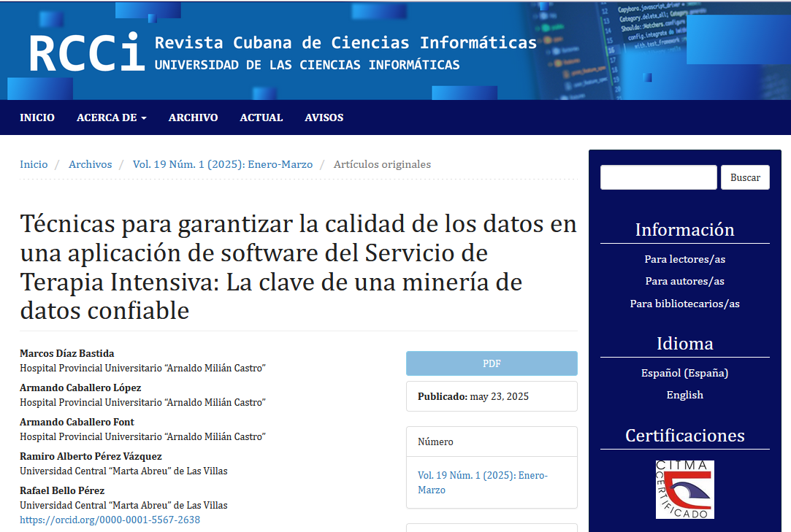Image resolution: width=791 pixels, height=532 pixels.
Task: Open Para bibliotecarios/as information page
Action: click(684, 304)
